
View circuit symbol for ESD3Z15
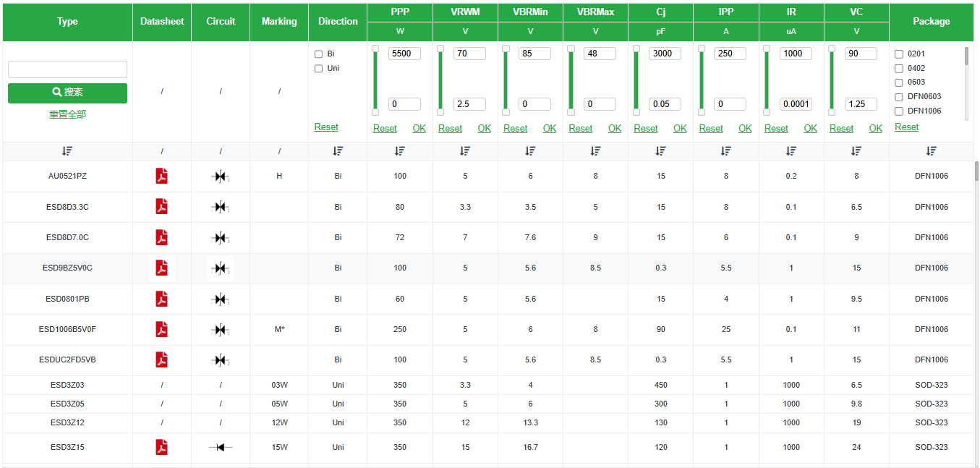tap(221, 447)
